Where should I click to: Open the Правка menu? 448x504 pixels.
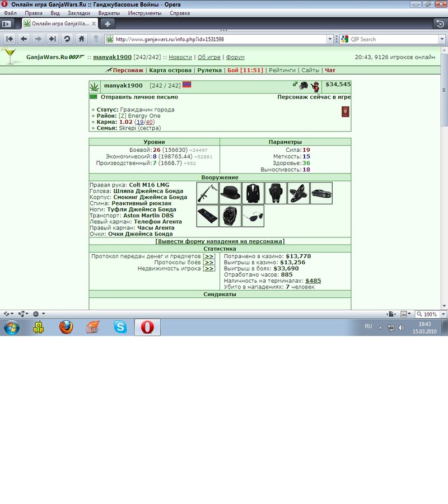tap(34, 13)
